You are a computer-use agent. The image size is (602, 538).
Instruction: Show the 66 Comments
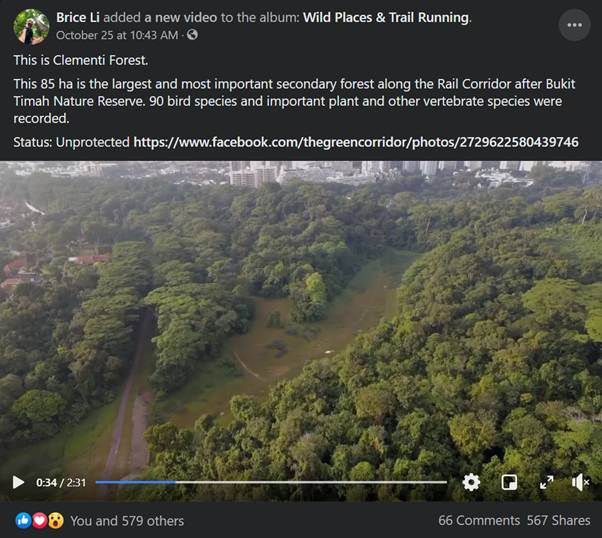(x=478, y=520)
